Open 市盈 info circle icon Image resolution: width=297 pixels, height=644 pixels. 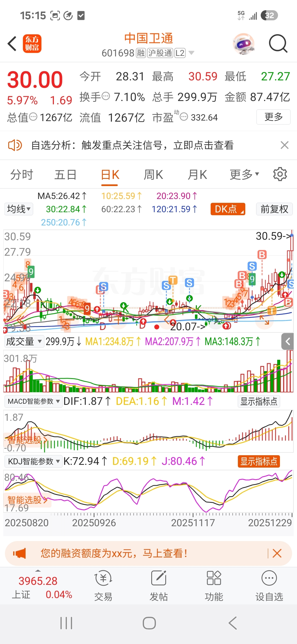tap(184, 117)
